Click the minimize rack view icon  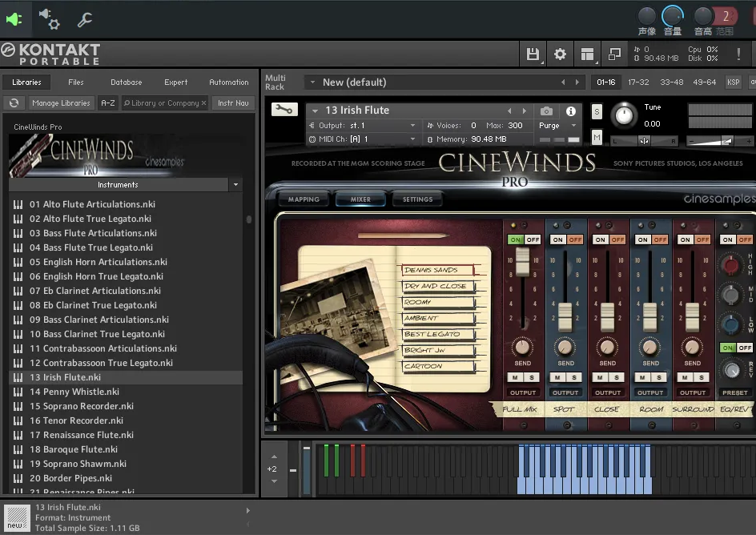[615, 54]
